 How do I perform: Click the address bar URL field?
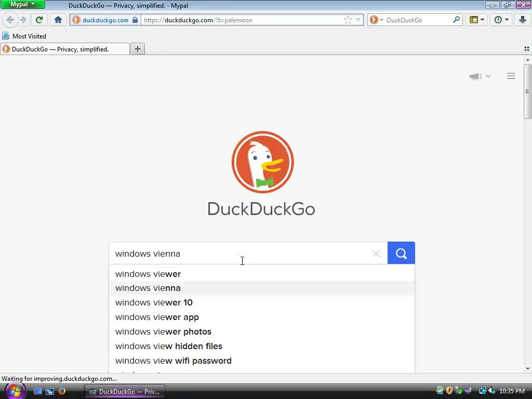[x=242, y=20]
